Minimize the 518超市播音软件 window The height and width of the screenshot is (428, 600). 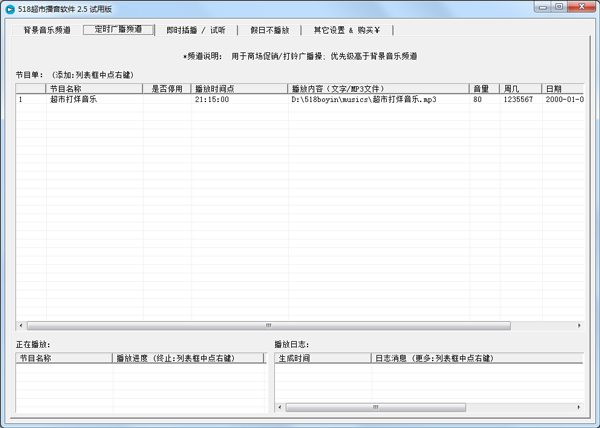tap(543, 7)
